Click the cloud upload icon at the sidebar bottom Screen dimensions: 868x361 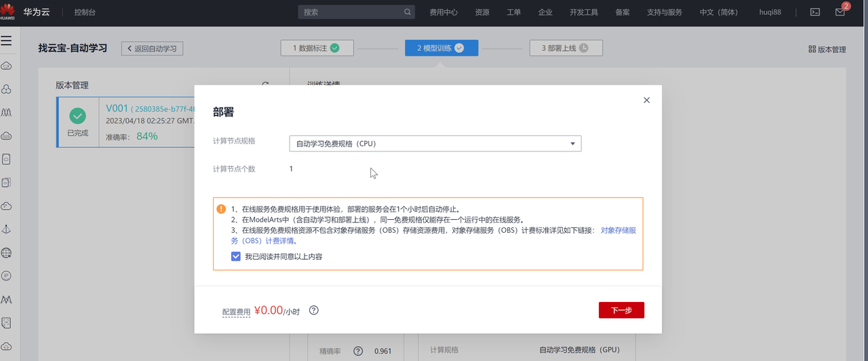(x=6, y=346)
